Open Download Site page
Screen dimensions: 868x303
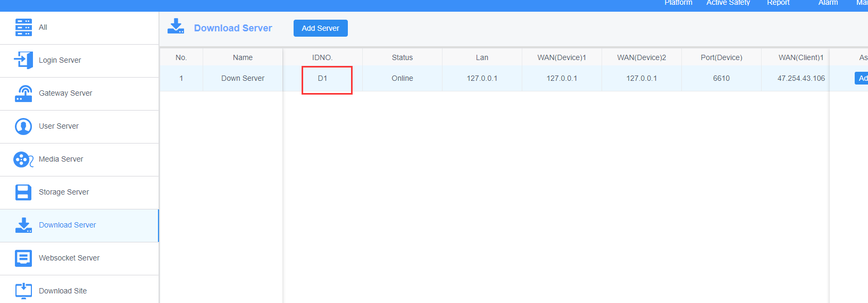click(79, 289)
